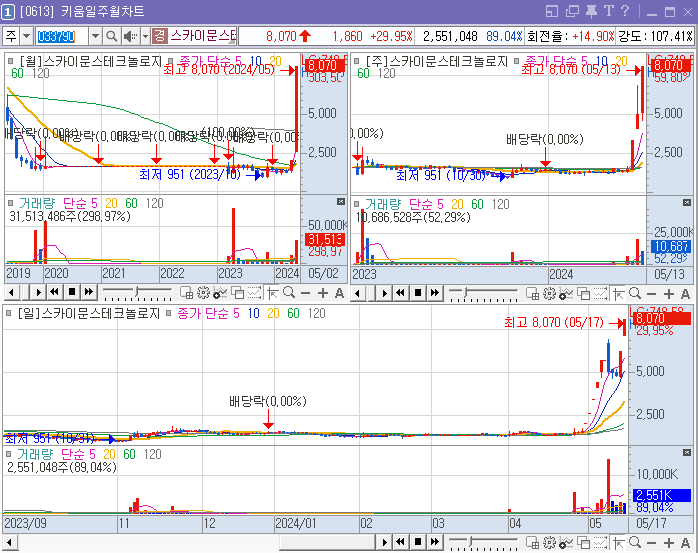
Task: Open help with the question mark icon
Action: click(x=625, y=11)
